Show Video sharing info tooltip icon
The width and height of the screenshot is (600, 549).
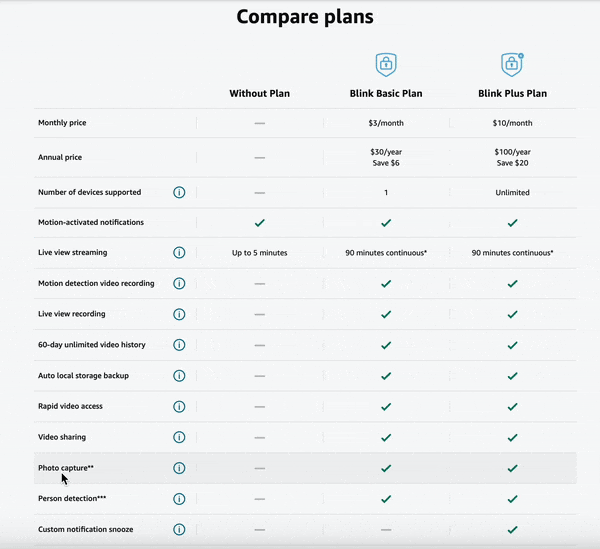180,437
